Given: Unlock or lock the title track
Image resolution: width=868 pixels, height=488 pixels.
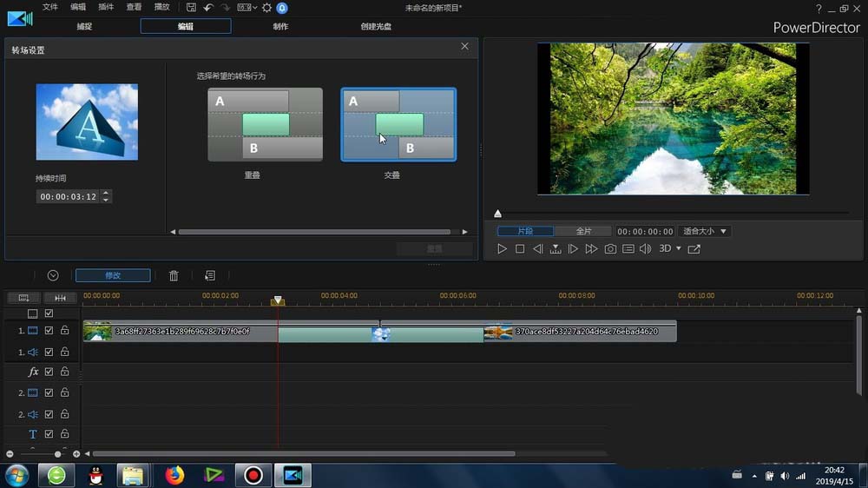Looking at the screenshot, I should 65,433.
